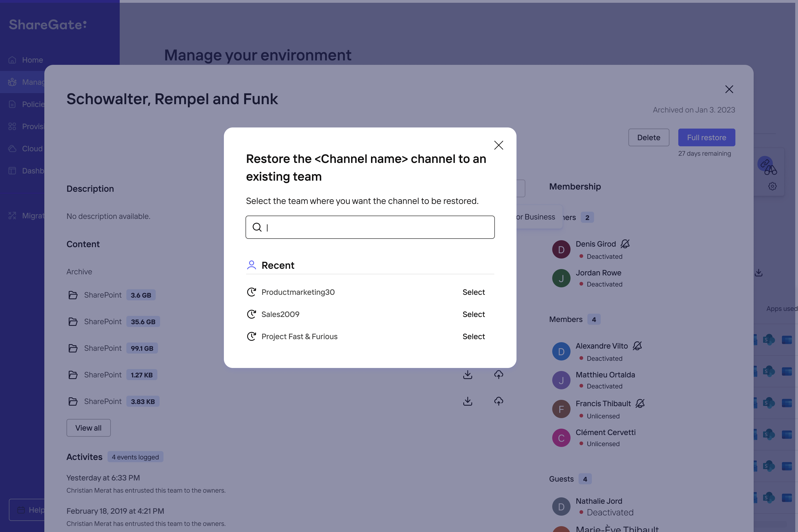
Task: Click the person icon next to Recent
Action: point(251,265)
